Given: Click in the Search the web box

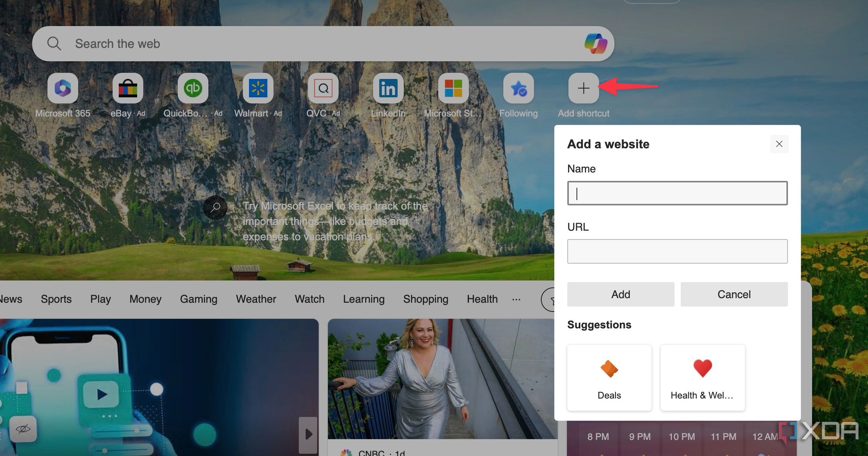Looking at the screenshot, I should (323, 44).
